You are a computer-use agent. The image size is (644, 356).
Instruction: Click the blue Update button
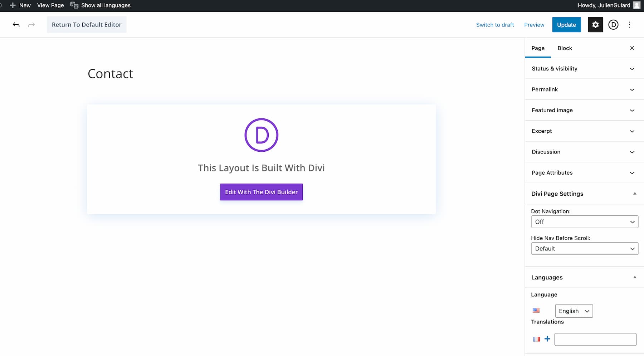click(566, 25)
